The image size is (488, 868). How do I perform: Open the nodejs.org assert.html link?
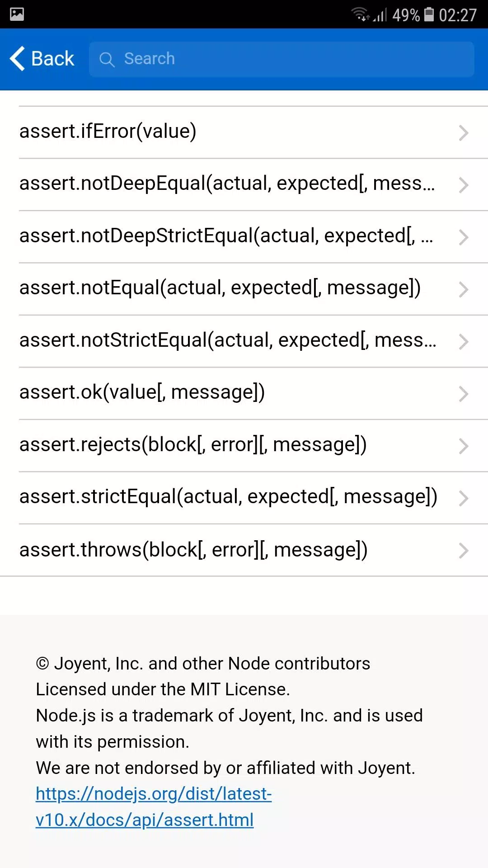pyautogui.click(x=154, y=807)
